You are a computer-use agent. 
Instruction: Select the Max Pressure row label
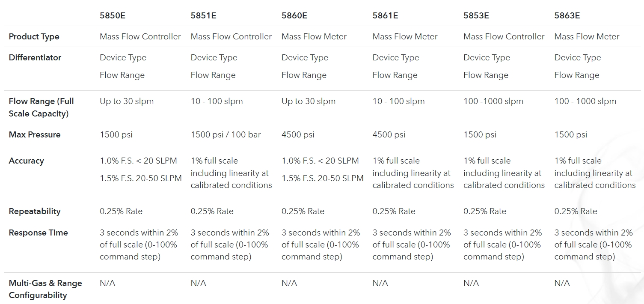(x=35, y=135)
